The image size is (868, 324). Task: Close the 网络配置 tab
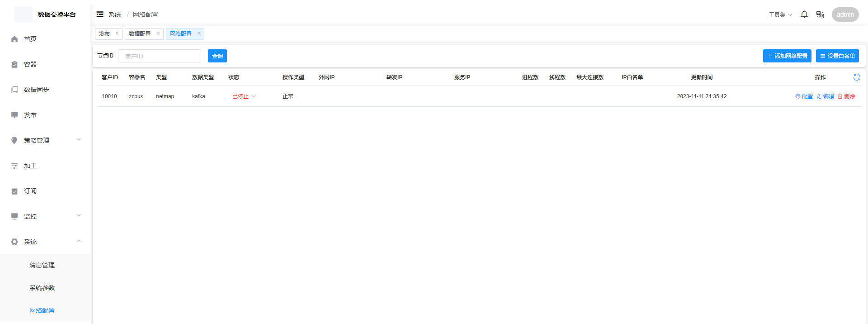coord(199,33)
